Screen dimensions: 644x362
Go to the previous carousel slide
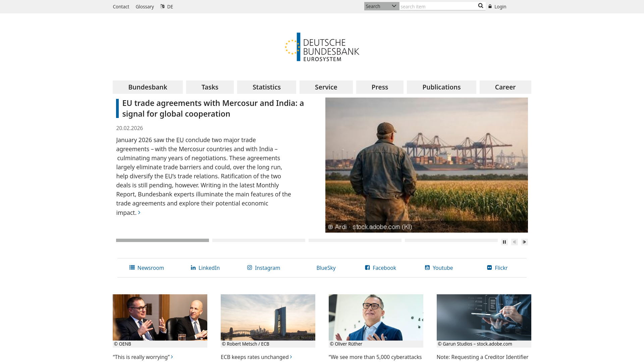514,242
